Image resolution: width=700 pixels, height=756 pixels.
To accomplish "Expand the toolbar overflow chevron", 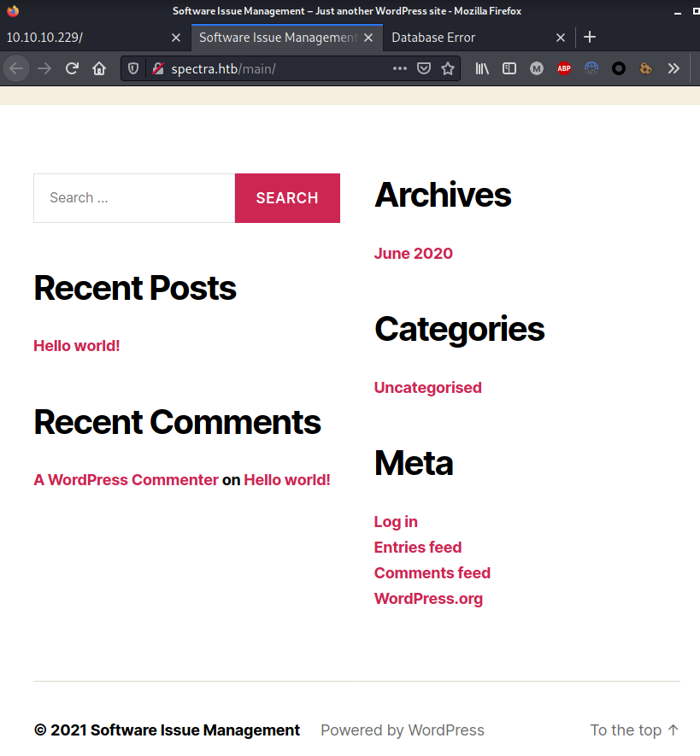I will pos(674,68).
